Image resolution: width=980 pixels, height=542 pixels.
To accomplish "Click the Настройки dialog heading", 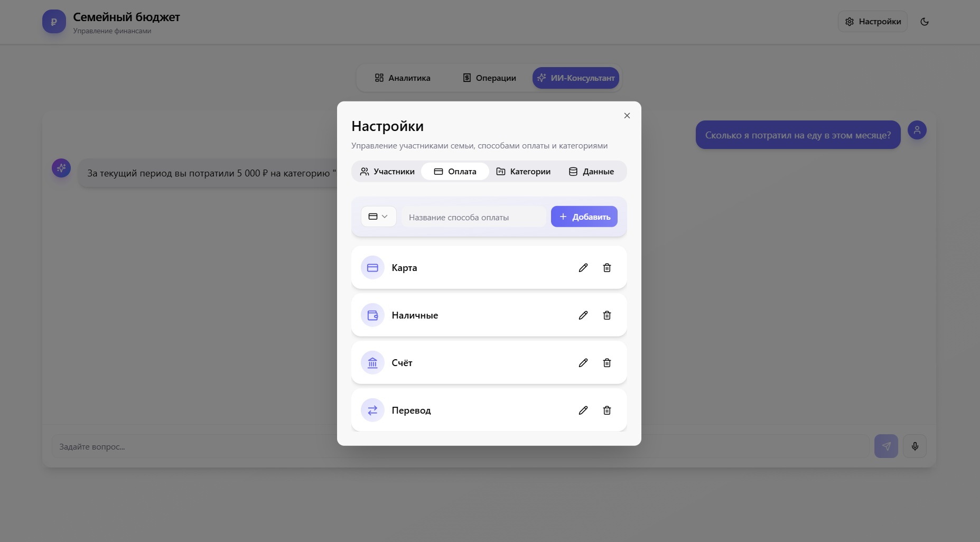I will [x=387, y=126].
